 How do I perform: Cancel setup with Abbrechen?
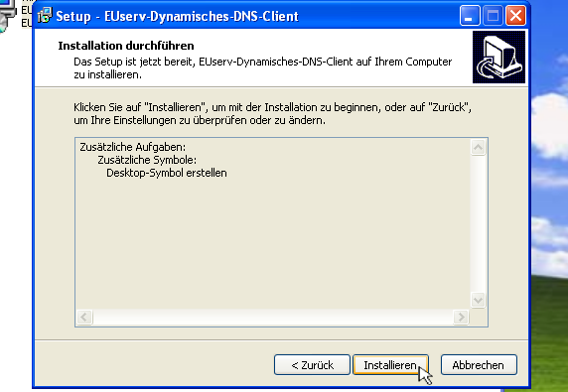click(x=479, y=365)
